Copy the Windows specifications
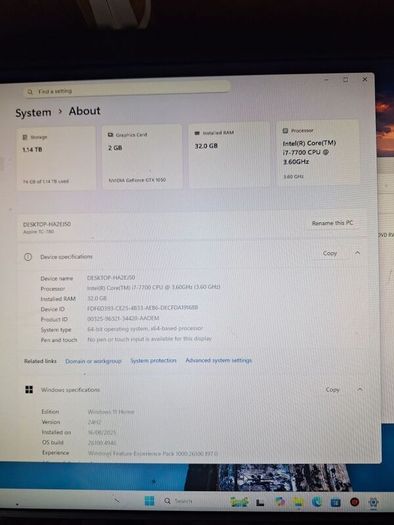 (332, 389)
